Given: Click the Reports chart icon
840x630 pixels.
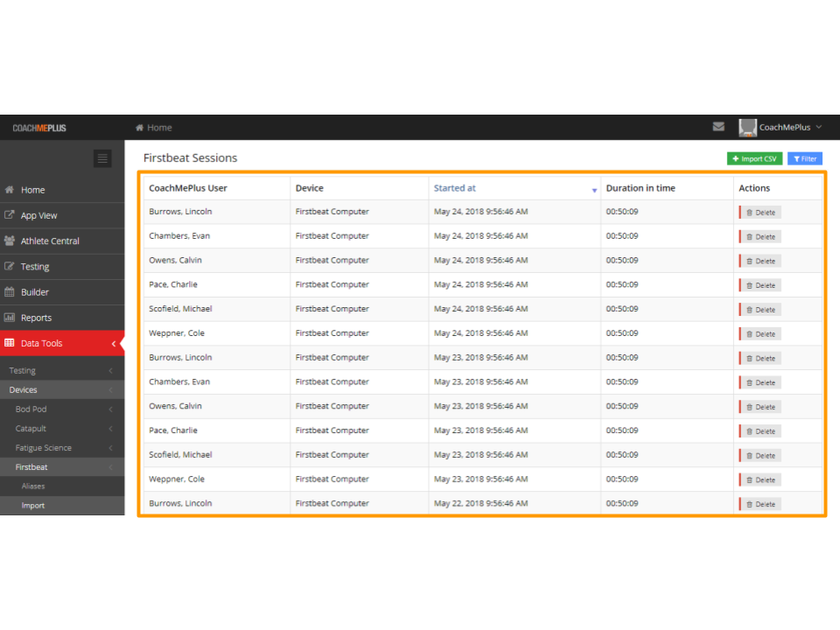Looking at the screenshot, I should pos(9,317).
